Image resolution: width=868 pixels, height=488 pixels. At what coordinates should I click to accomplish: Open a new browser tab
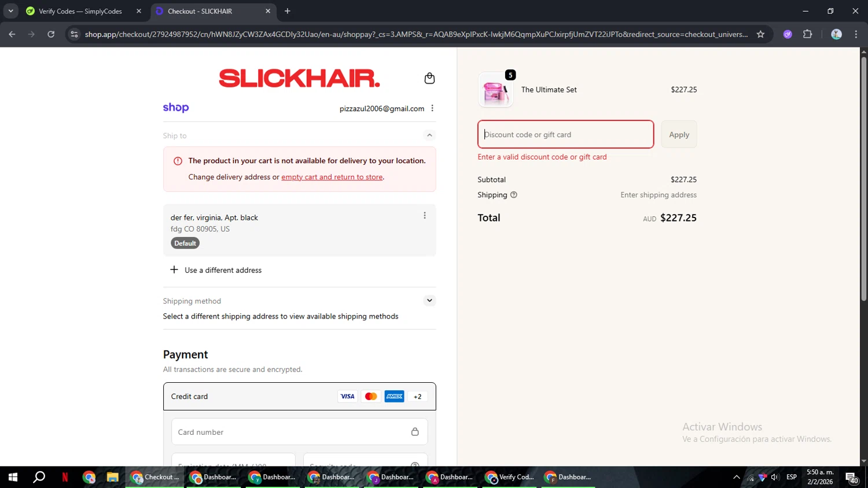(x=288, y=11)
